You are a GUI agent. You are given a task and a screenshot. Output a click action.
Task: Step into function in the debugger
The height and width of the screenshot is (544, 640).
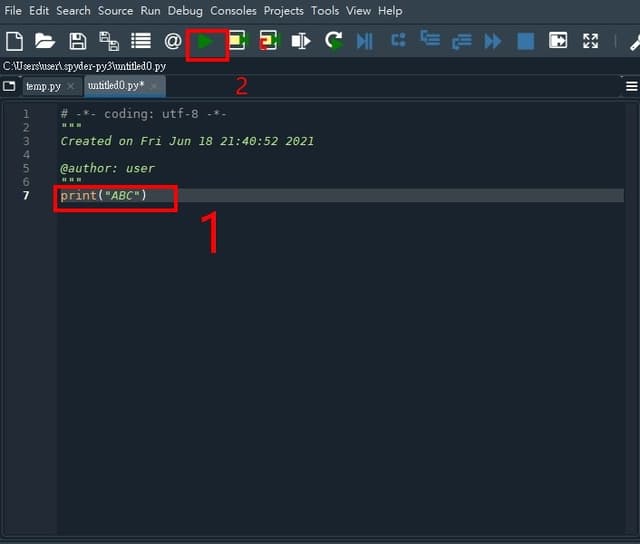coord(430,39)
